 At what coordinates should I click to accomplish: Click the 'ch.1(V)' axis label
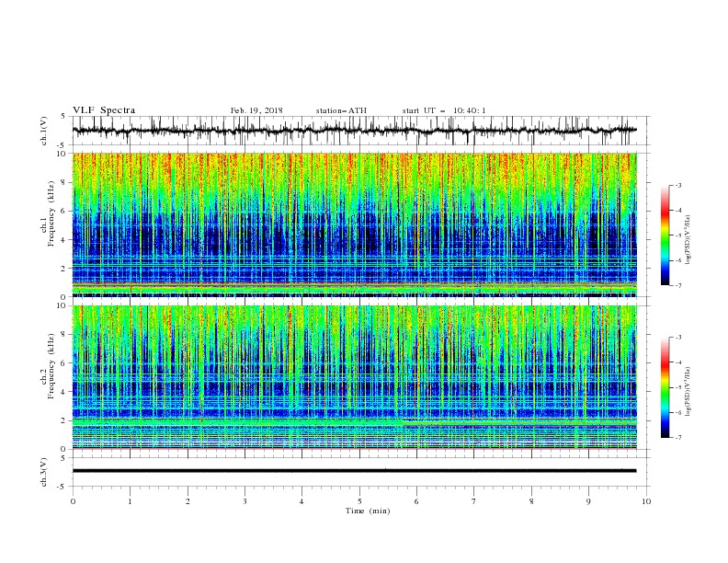[x=44, y=131]
